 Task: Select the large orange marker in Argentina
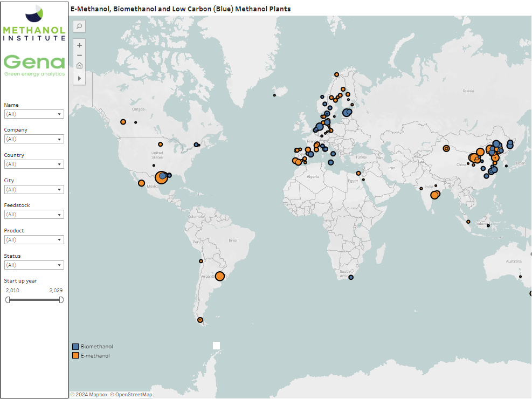220,276
